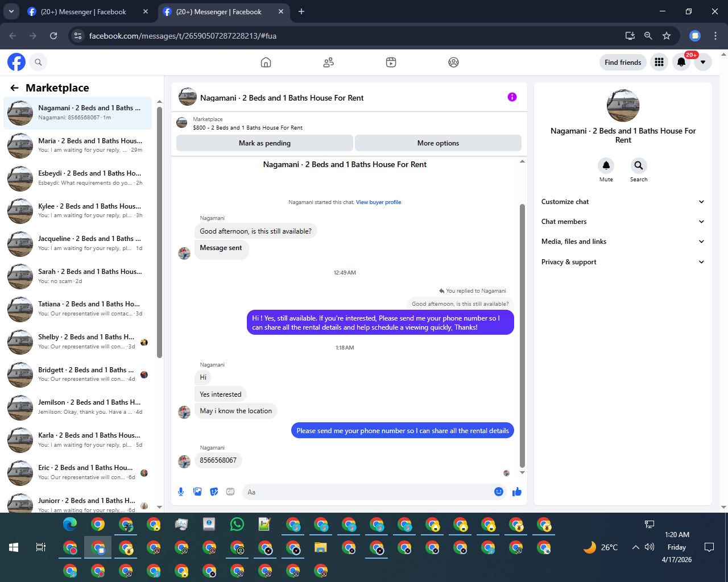728x582 pixels.
Task: Show hidden system tray icons
Action: pos(635,547)
